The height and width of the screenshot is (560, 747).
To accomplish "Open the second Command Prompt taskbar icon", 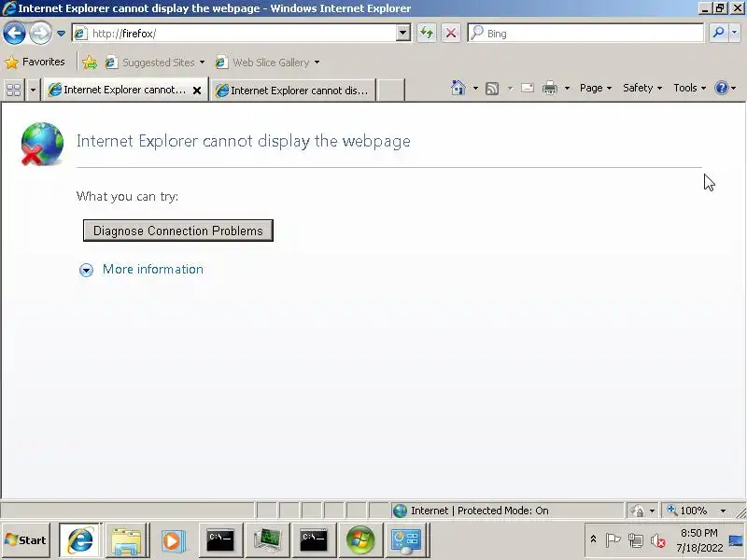I will 314,540.
